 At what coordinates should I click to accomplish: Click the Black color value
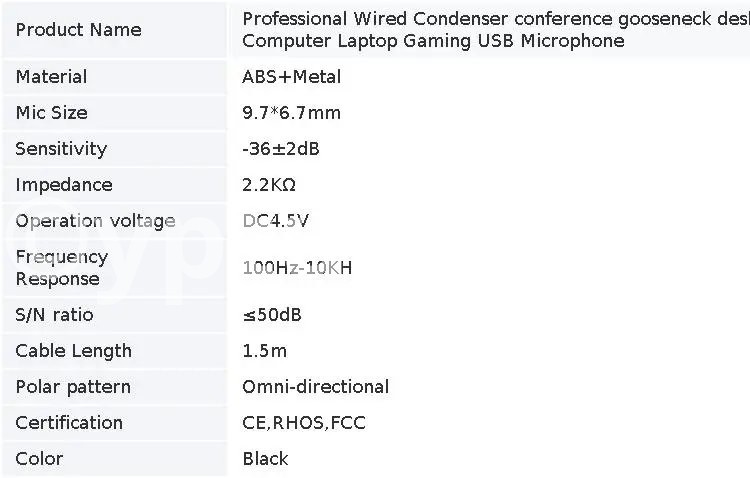(x=265, y=459)
